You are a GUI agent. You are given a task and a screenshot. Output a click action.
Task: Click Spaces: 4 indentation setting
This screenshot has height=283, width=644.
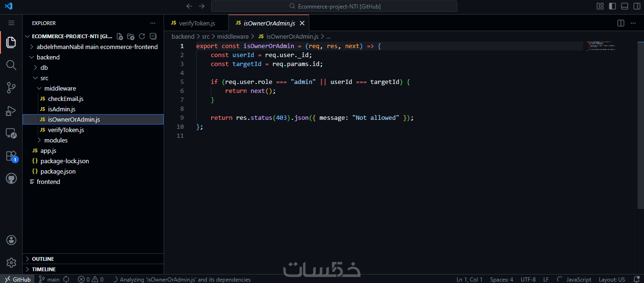(502, 279)
